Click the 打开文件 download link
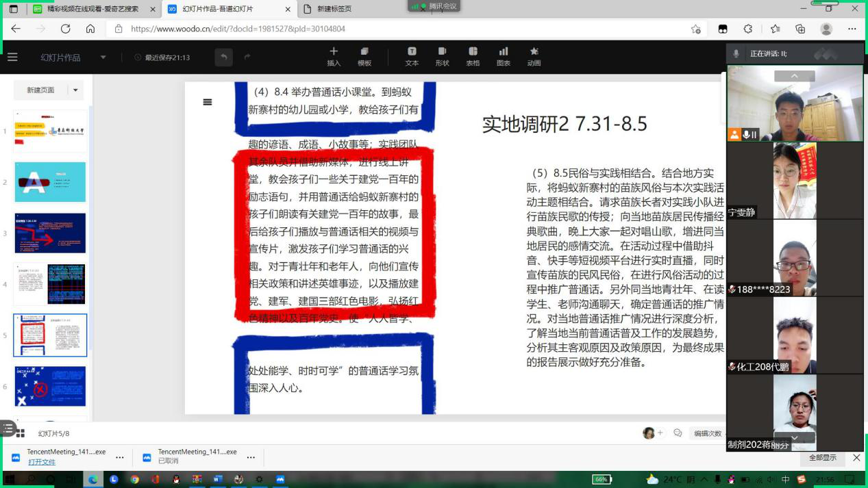The image size is (868, 488). tap(41, 462)
